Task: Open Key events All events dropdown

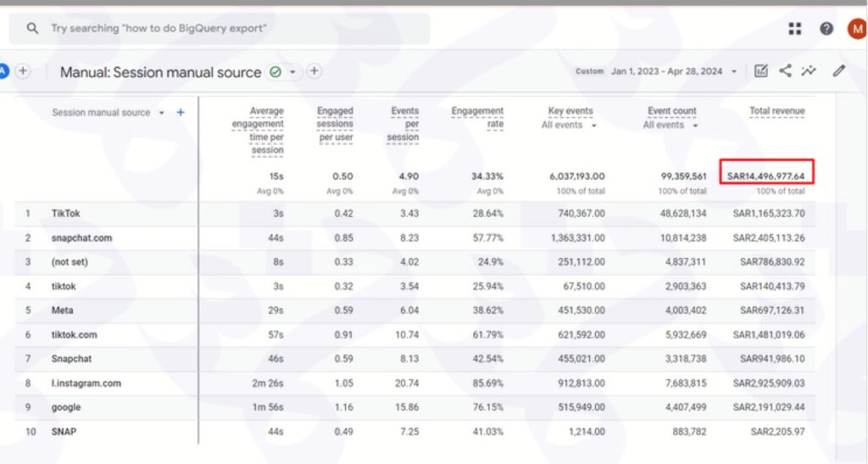Action: [569, 126]
